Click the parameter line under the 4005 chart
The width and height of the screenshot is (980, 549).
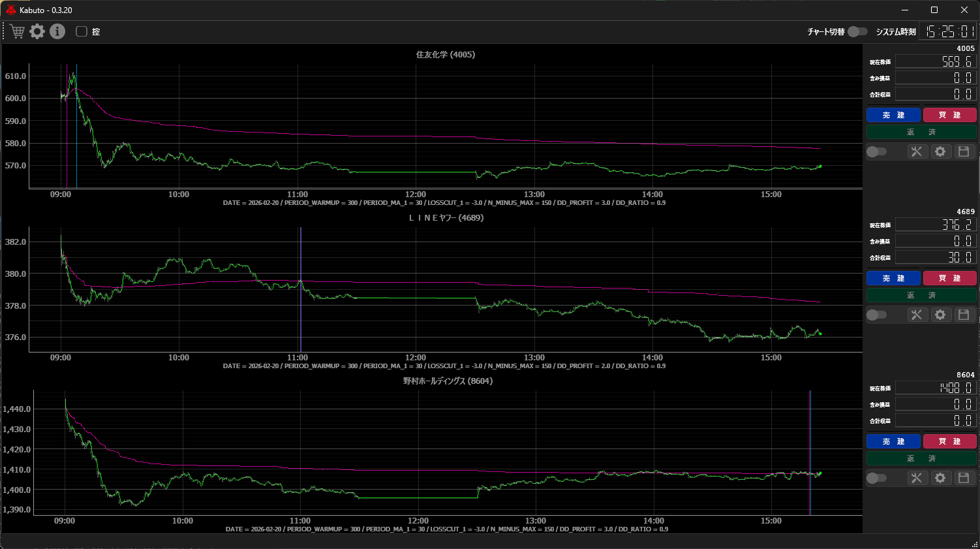point(444,203)
